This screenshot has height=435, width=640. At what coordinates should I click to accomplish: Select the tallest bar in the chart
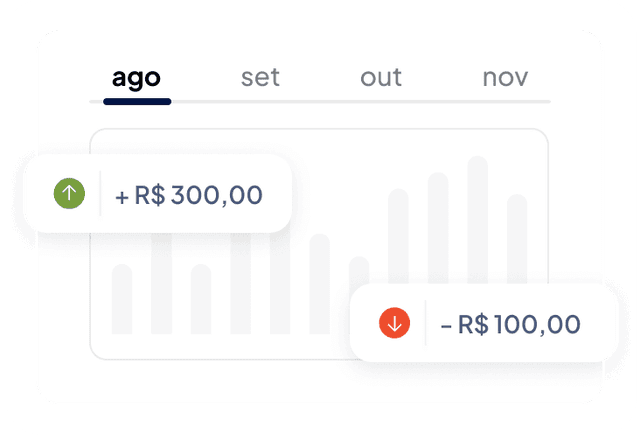click(478, 220)
